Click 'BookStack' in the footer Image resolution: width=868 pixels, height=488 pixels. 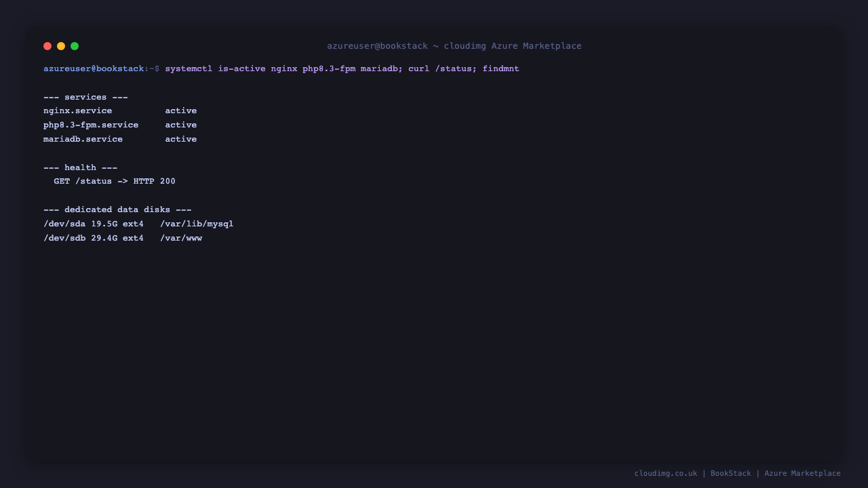731,474
